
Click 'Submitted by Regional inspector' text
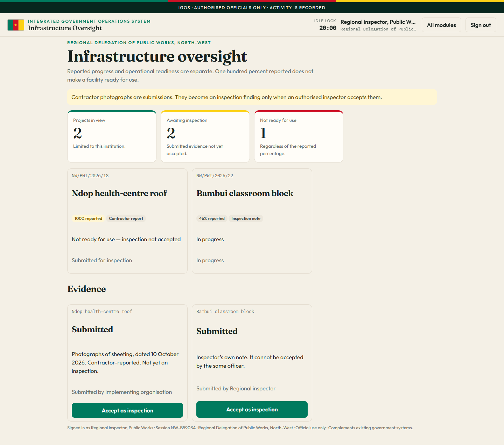tap(236, 389)
